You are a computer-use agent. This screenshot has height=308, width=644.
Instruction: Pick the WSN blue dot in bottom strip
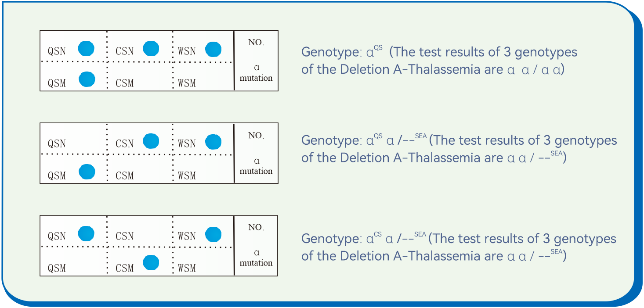(213, 234)
